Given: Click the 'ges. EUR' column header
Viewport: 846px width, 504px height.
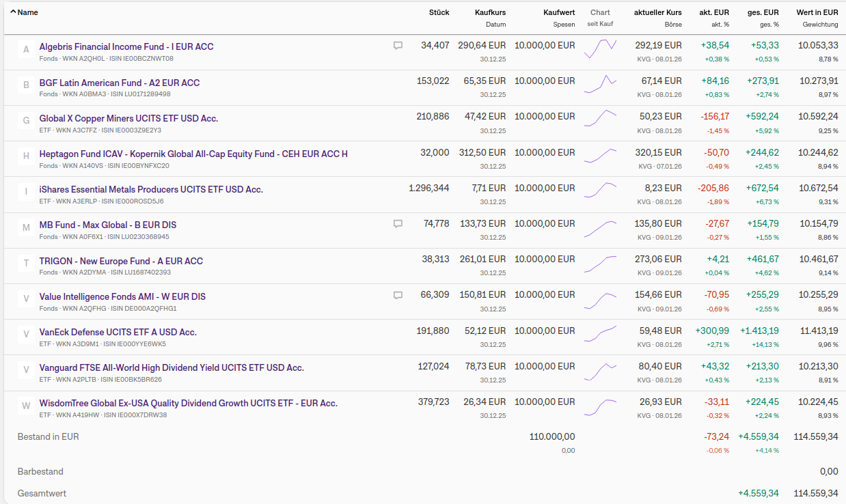Looking at the screenshot, I should tap(762, 12).
